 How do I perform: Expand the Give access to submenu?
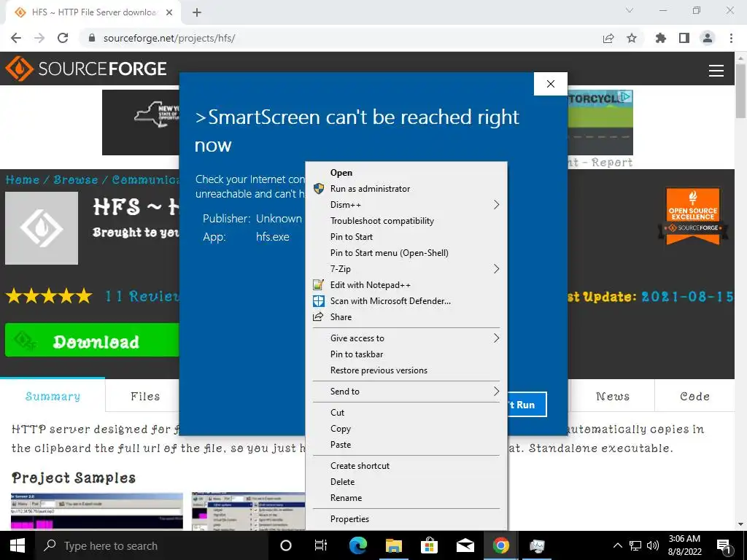(x=406, y=338)
